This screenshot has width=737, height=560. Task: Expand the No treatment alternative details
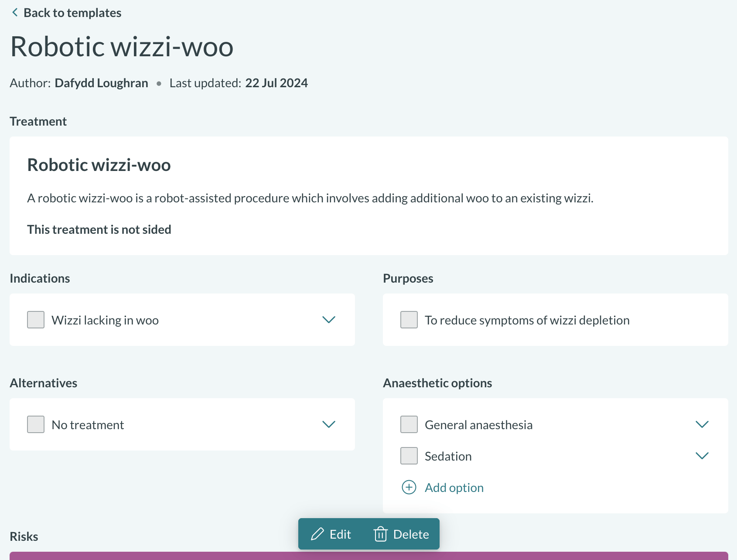[328, 424]
